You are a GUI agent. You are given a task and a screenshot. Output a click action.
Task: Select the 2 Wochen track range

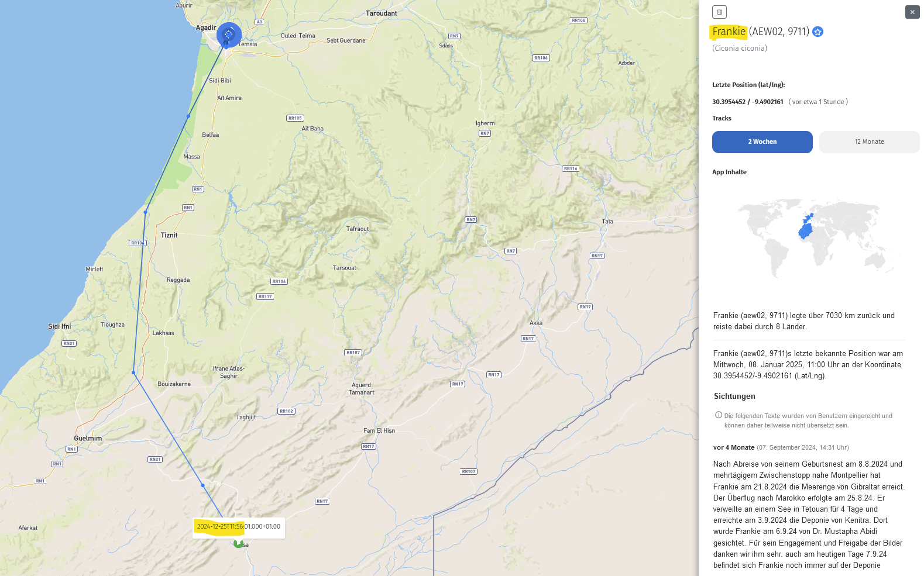[762, 142]
